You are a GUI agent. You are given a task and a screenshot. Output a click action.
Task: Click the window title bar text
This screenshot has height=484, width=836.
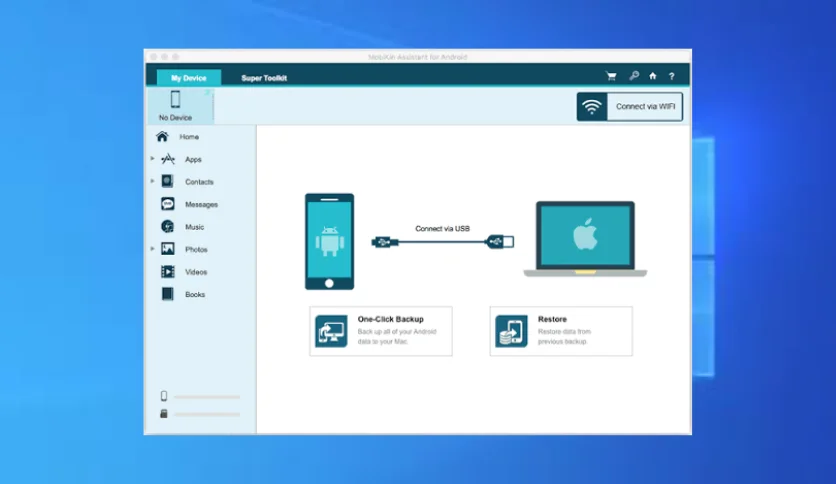(x=417, y=57)
